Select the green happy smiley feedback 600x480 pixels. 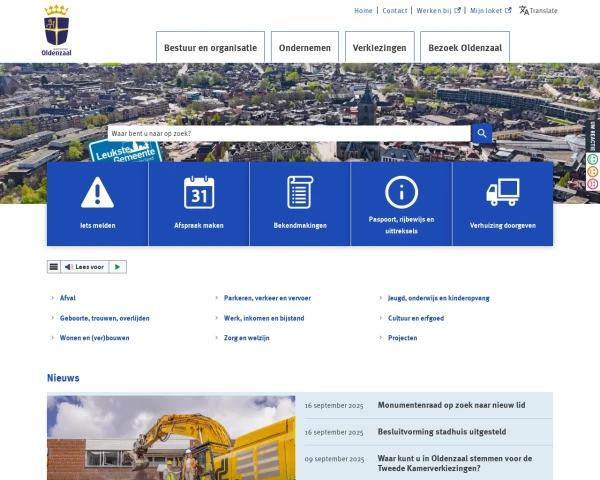pyautogui.click(x=592, y=159)
